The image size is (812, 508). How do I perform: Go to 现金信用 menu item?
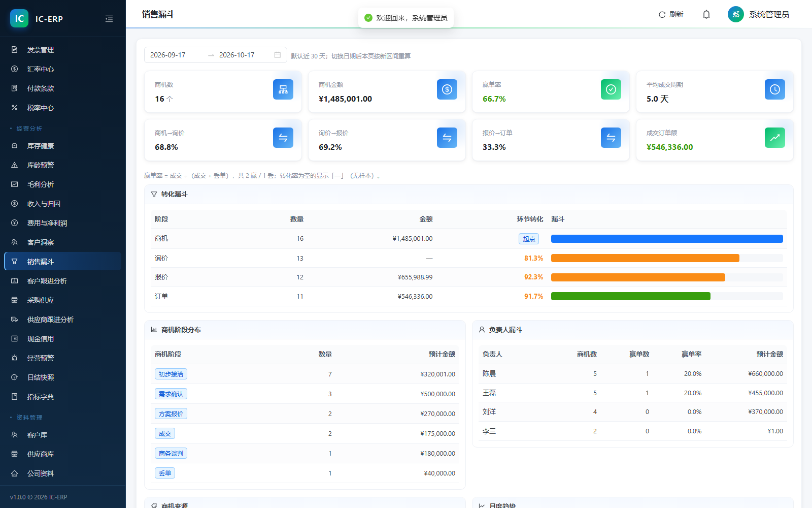coord(63,339)
